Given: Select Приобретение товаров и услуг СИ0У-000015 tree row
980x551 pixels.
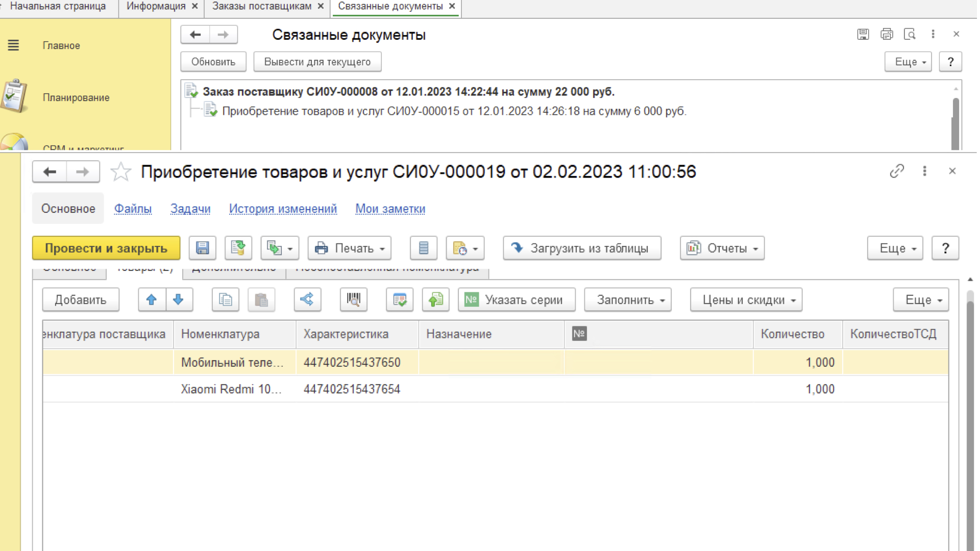Looking at the screenshot, I should coord(454,111).
